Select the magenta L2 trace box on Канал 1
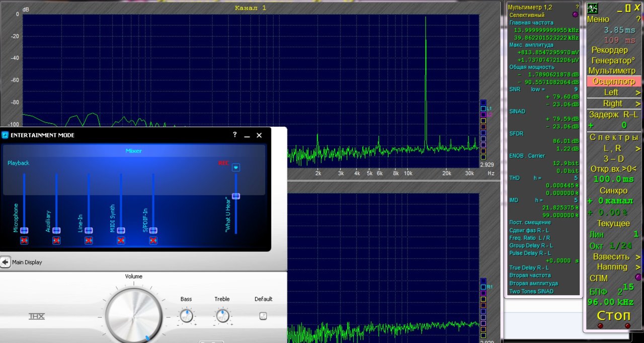The image size is (644, 343). point(484,115)
